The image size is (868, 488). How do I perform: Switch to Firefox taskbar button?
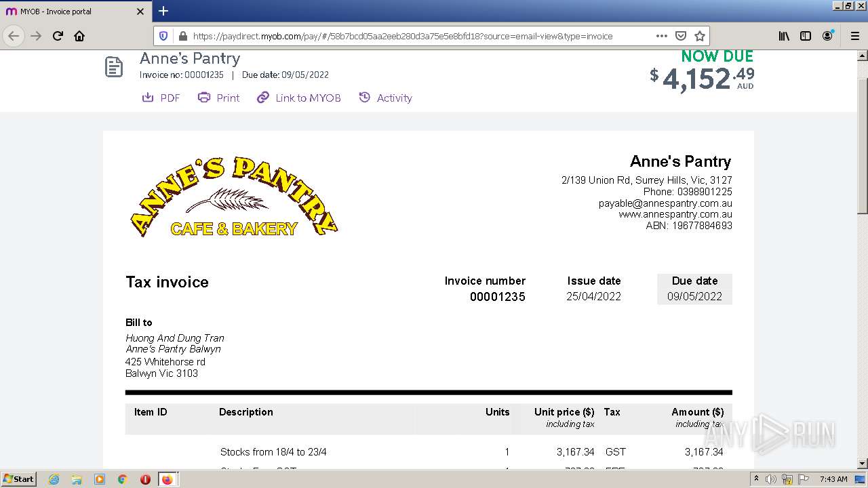[x=167, y=479]
